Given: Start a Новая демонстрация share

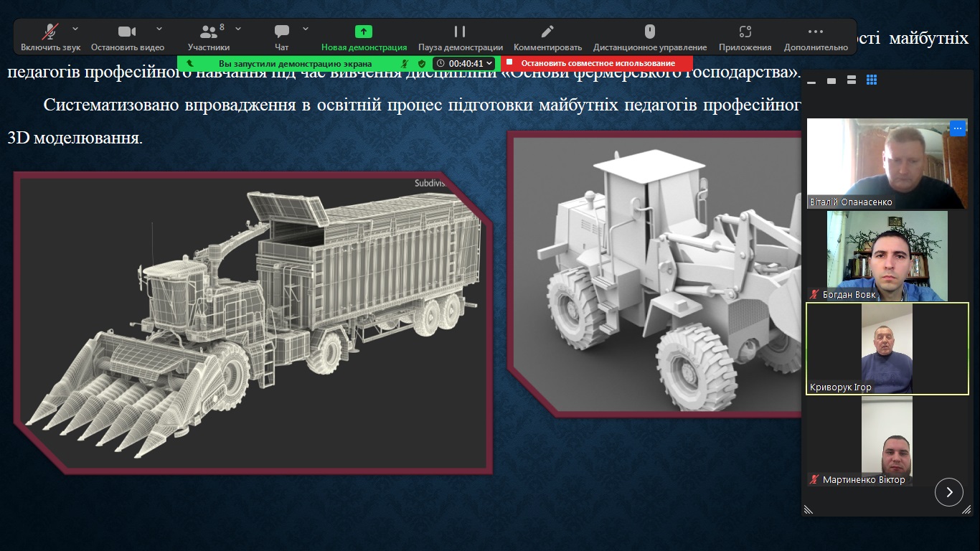Looking at the screenshot, I should [x=364, y=37].
